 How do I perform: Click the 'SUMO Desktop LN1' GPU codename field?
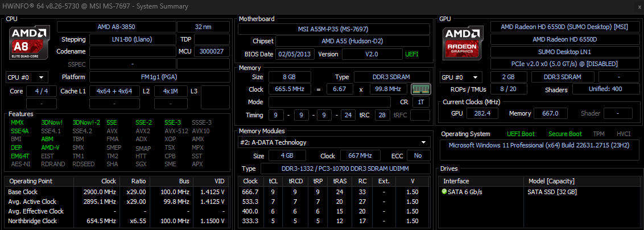[564, 52]
